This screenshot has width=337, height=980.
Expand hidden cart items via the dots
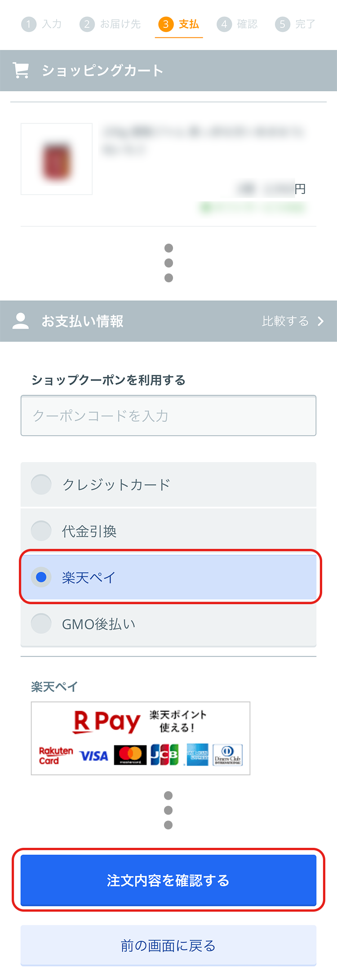(168, 263)
